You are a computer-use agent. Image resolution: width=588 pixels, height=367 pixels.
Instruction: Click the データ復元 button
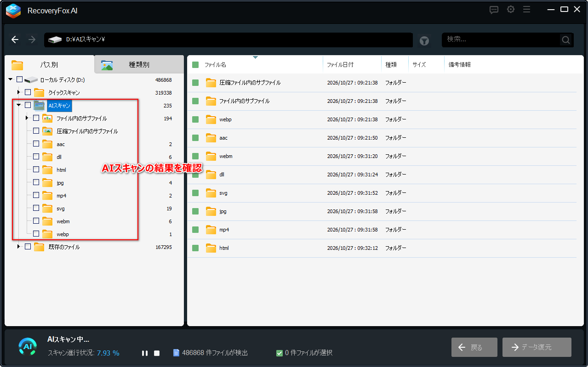537,347
